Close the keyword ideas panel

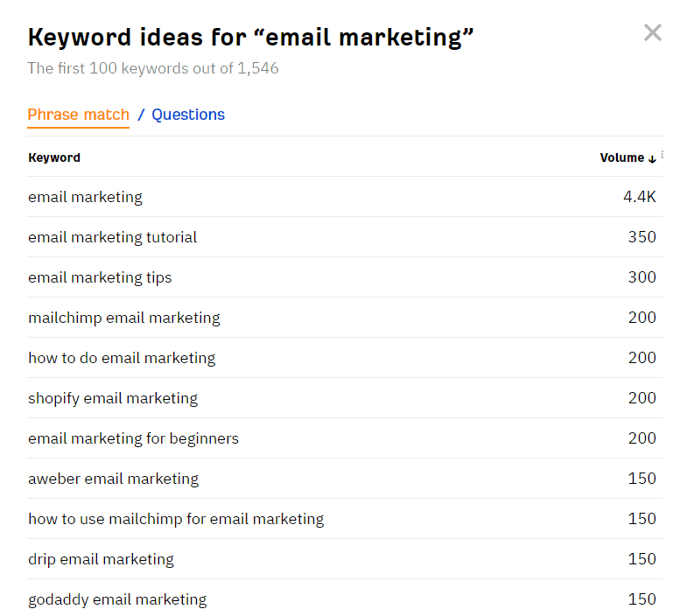652,33
